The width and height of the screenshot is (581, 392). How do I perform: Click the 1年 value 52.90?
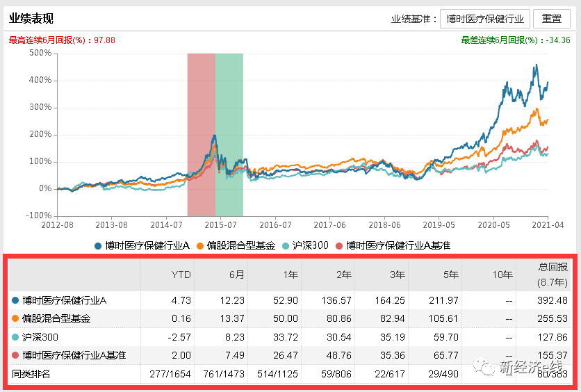click(x=286, y=300)
